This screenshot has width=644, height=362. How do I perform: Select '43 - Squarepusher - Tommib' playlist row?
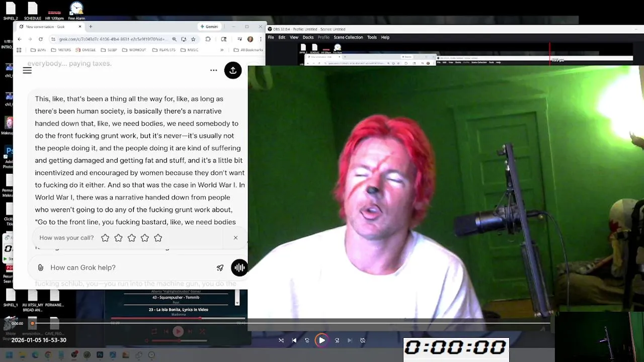pyautogui.click(x=176, y=297)
